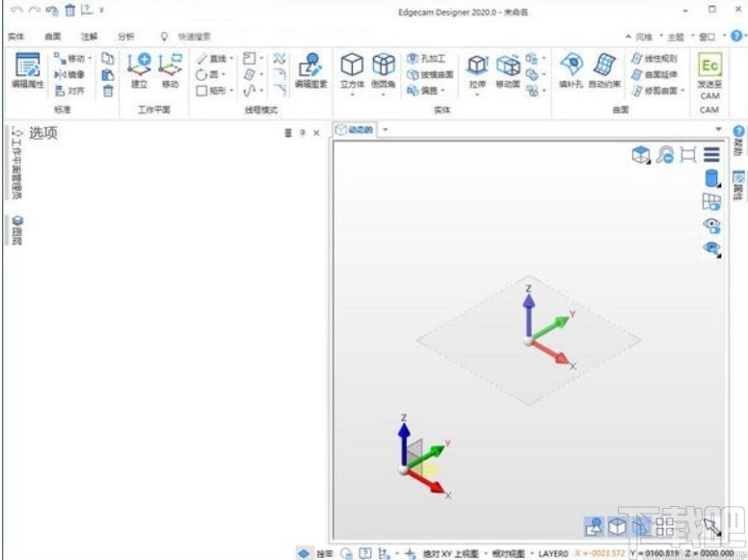The image size is (748, 560).
Task: Pin the 选项 panel
Action: coord(303,133)
